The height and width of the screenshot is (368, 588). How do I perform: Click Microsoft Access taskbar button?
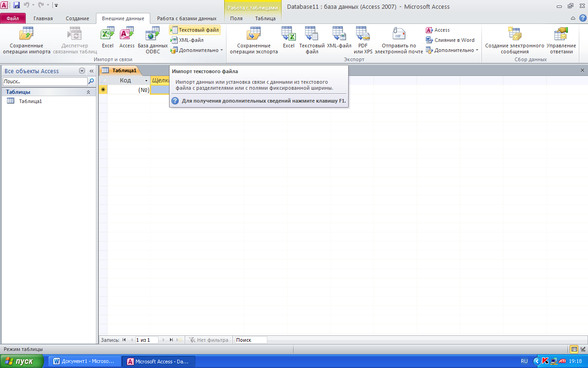(x=158, y=362)
